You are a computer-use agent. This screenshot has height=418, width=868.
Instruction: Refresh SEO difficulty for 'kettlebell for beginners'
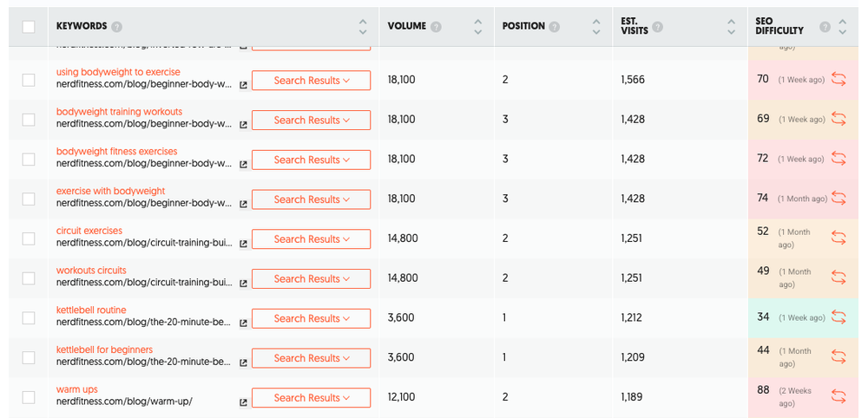pyautogui.click(x=838, y=357)
